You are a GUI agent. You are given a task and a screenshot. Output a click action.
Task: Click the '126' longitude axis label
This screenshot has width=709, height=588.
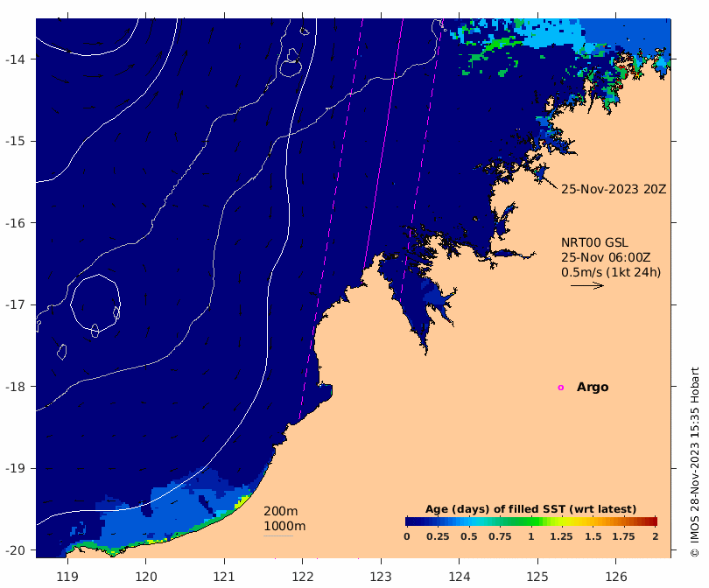[x=616, y=577]
